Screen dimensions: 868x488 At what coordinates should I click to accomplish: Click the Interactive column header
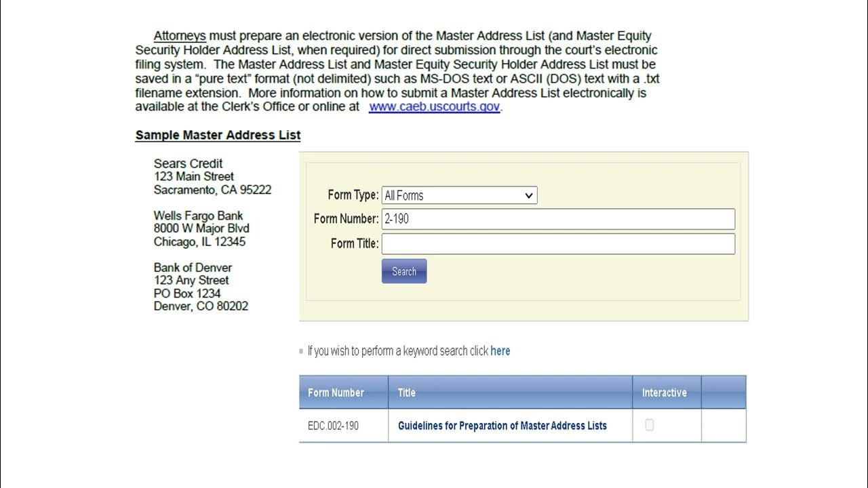coord(664,392)
